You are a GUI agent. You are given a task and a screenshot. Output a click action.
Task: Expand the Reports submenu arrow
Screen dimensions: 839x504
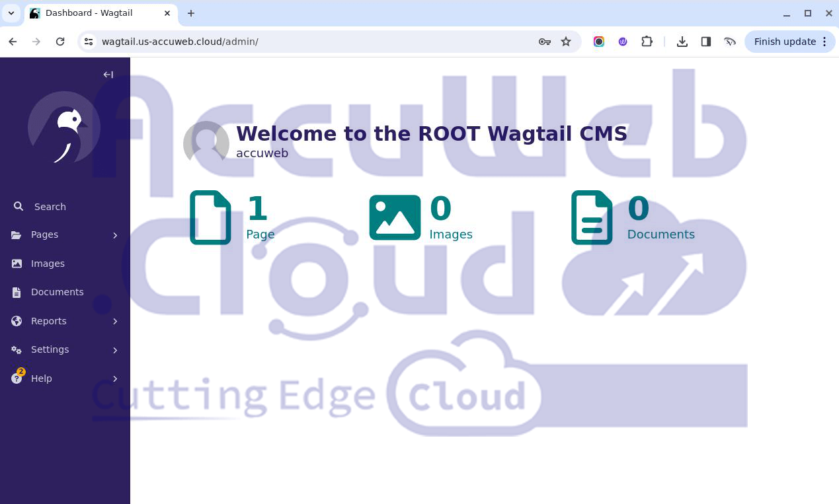tap(115, 321)
